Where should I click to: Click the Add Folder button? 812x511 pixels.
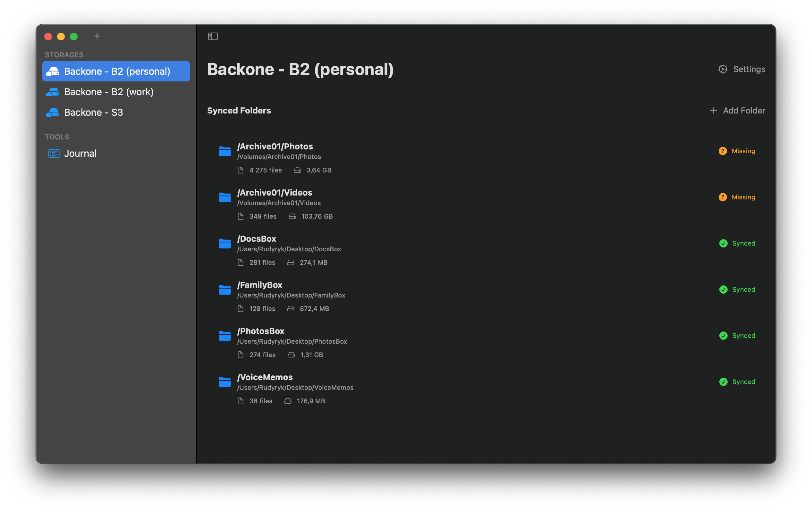pyautogui.click(x=738, y=110)
